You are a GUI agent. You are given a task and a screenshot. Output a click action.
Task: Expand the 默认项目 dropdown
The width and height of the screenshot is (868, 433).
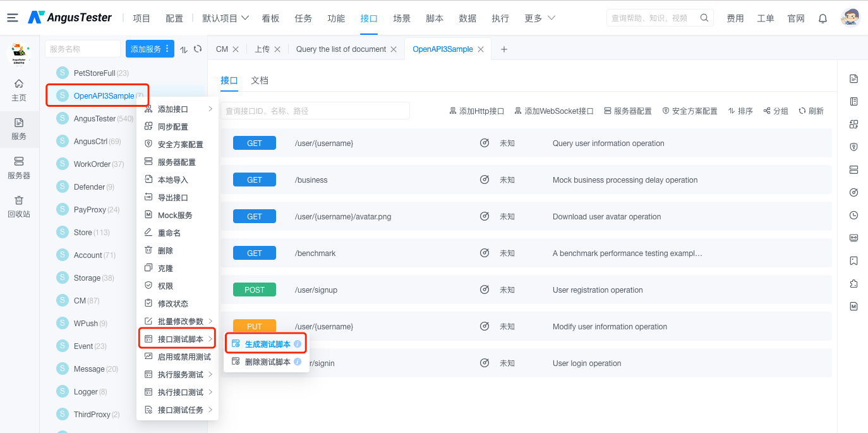click(226, 18)
